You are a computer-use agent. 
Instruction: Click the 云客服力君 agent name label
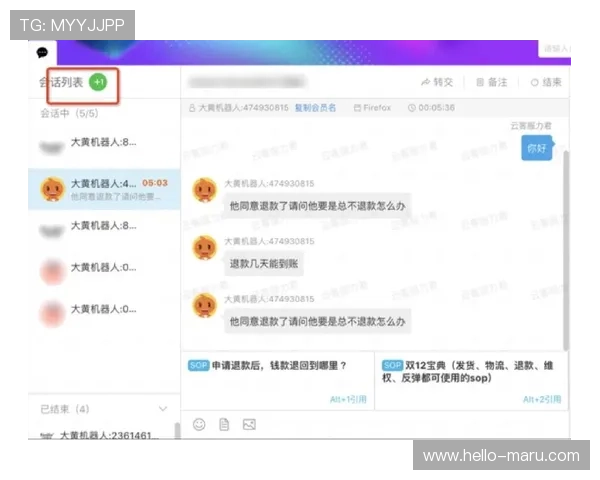(x=530, y=126)
